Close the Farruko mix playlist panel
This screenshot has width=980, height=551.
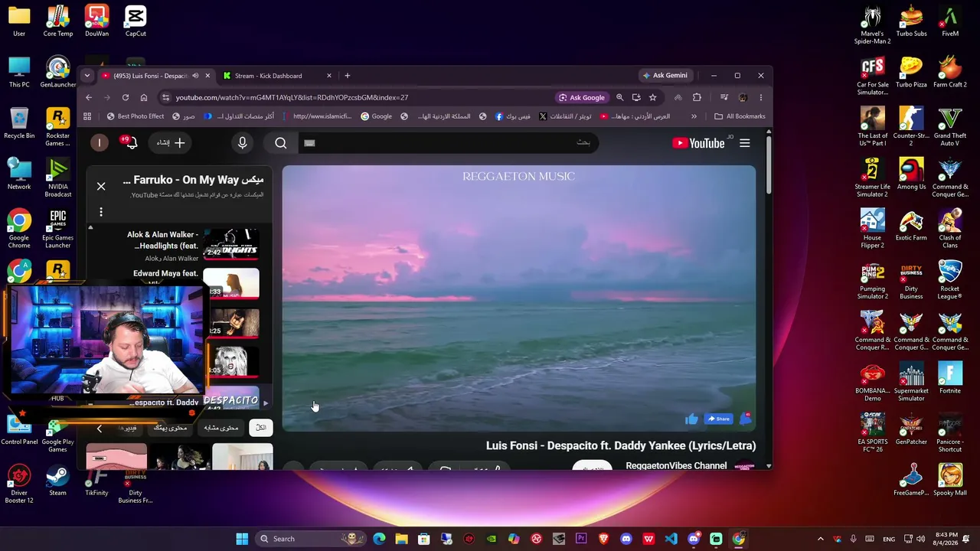pyautogui.click(x=101, y=186)
